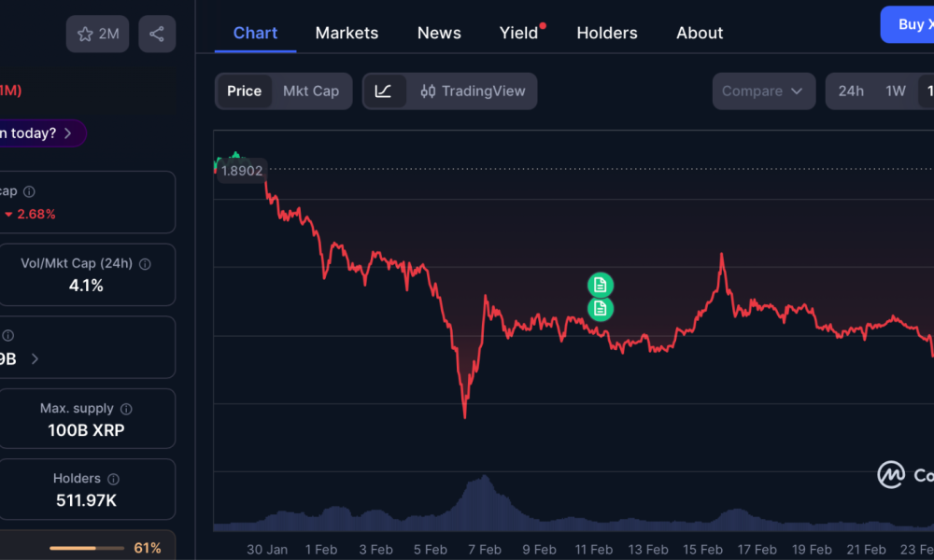Open TradingView candlestick chart
The height and width of the screenshot is (560, 934).
click(x=473, y=91)
